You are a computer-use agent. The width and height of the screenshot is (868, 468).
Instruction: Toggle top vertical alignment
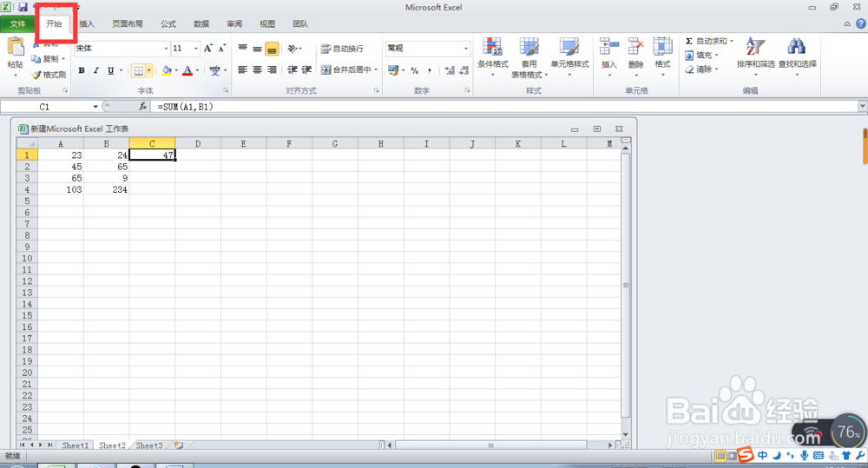coord(242,49)
